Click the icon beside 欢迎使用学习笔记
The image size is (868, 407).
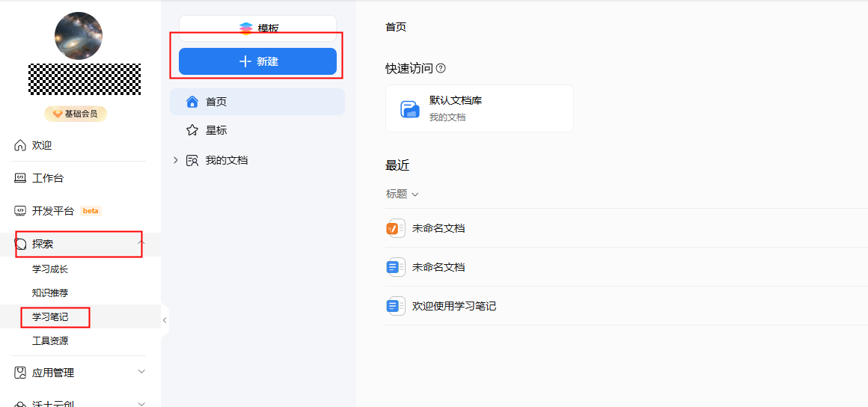click(x=394, y=306)
